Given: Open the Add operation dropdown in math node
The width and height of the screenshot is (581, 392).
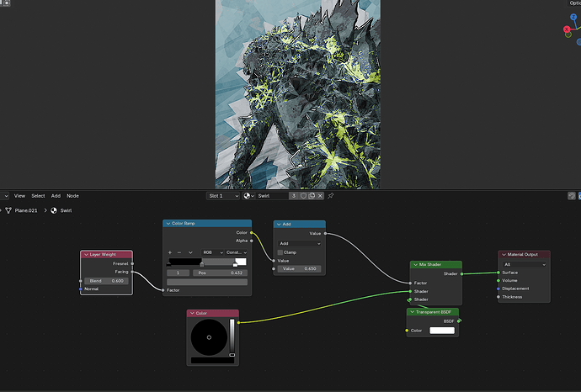Looking at the screenshot, I should pyautogui.click(x=300, y=244).
